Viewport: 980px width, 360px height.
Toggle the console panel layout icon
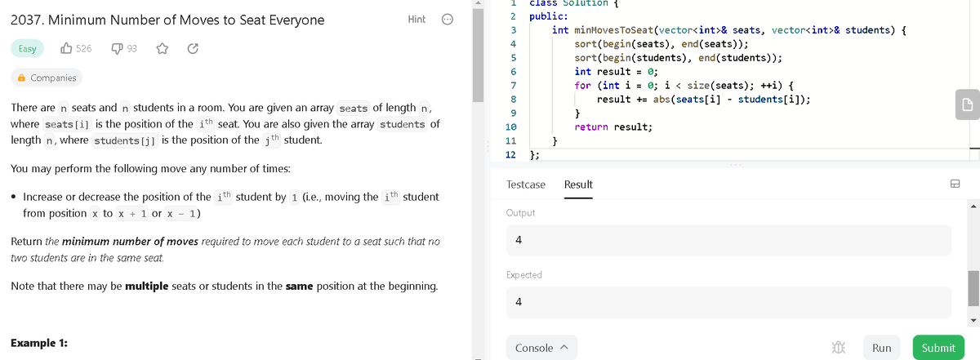[954, 184]
